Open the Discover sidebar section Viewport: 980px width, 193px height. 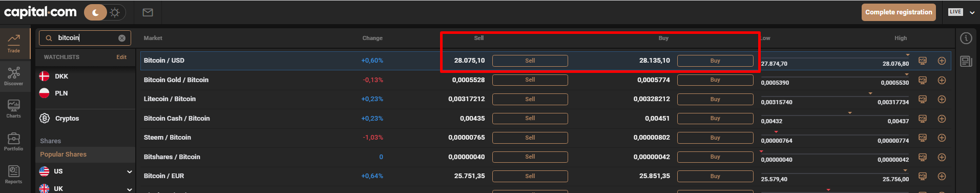[x=14, y=76]
